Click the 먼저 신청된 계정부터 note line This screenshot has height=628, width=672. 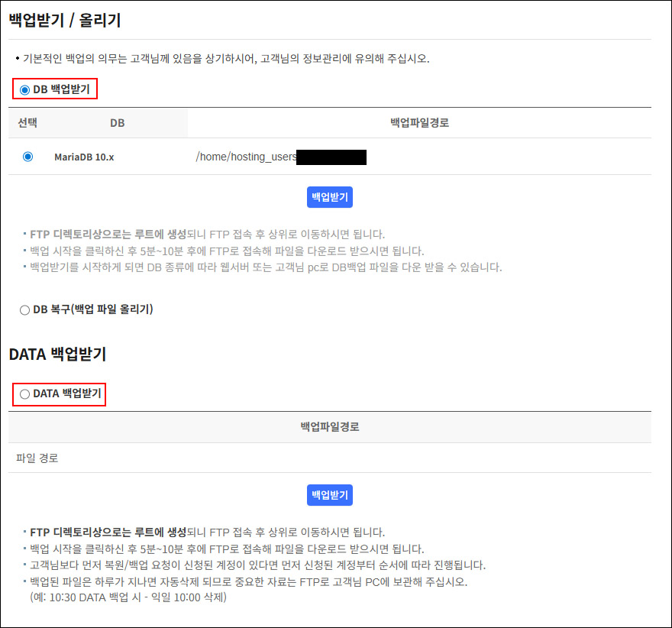(257, 565)
